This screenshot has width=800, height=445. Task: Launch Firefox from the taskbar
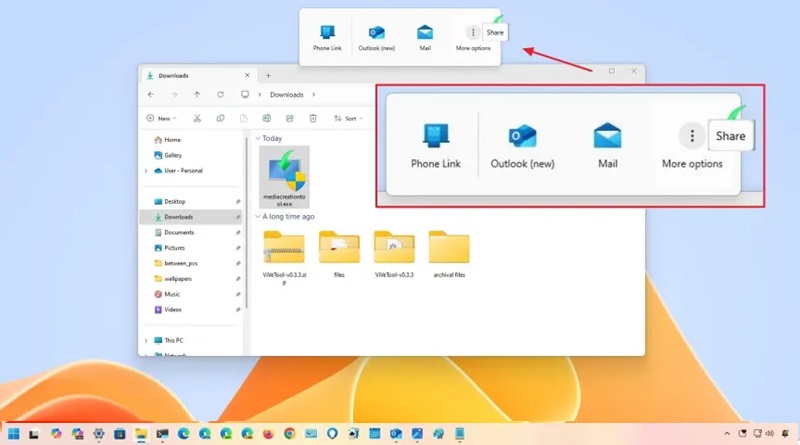[268, 434]
